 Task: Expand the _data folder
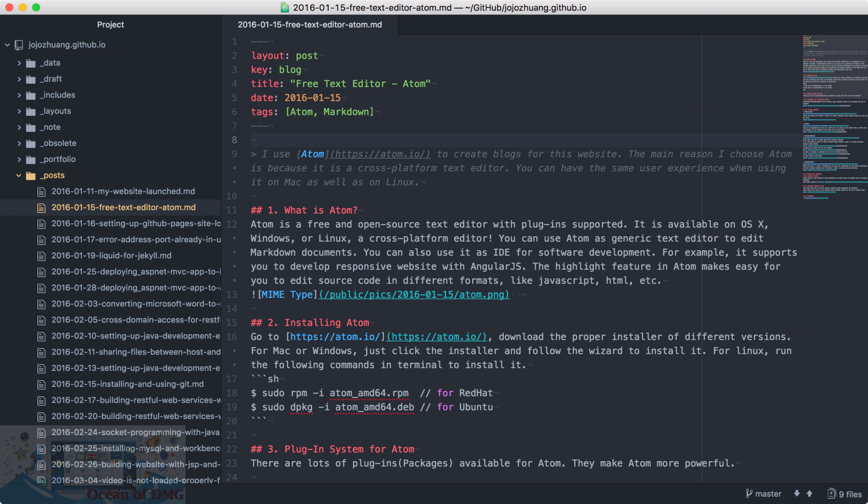coord(19,63)
